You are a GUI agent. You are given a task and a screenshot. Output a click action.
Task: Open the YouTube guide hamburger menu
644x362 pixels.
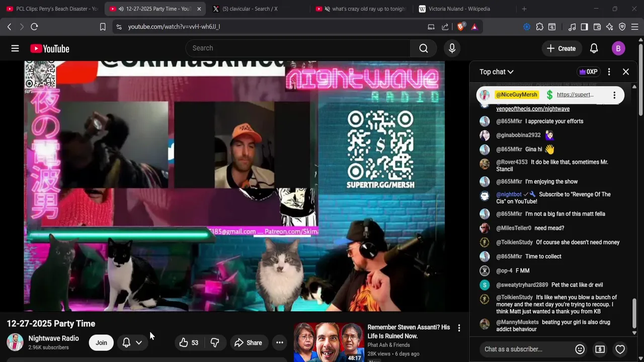tap(15, 48)
